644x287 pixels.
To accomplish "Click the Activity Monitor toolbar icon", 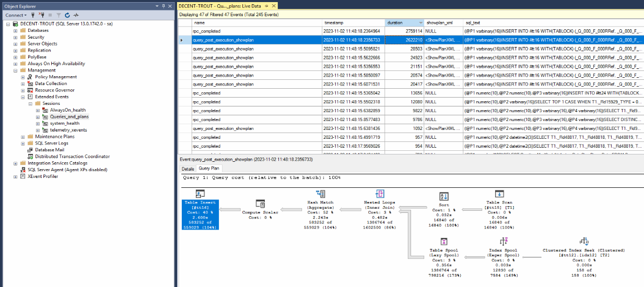I will click(x=76, y=15).
